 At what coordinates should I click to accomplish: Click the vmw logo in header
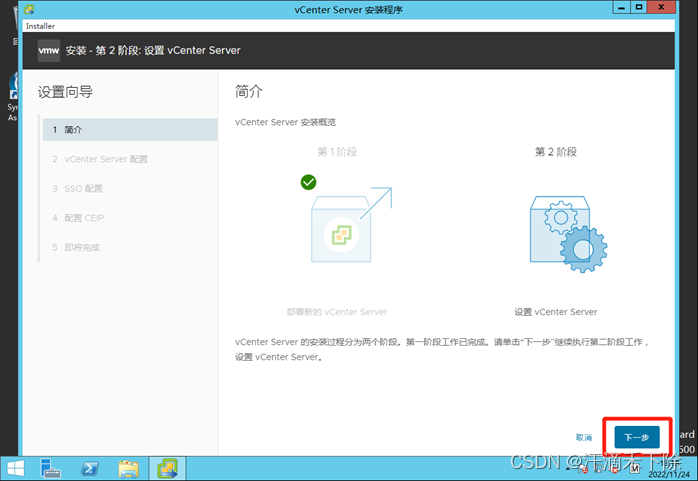click(x=49, y=50)
